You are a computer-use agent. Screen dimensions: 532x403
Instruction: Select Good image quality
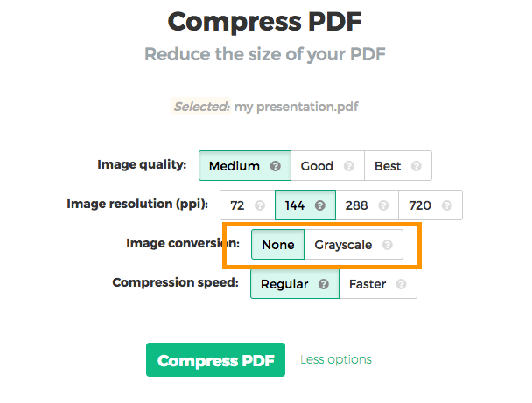click(x=317, y=166)
